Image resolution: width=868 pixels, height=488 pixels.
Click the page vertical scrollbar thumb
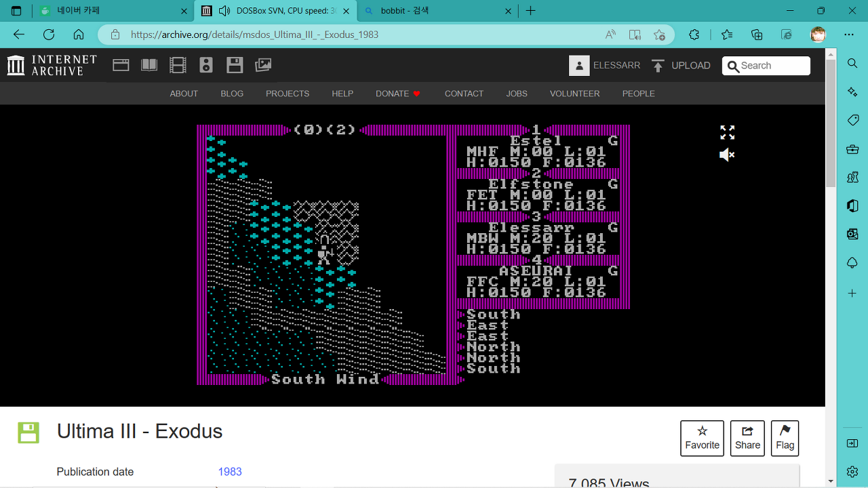pyautogui.click(x=831, y=122)
